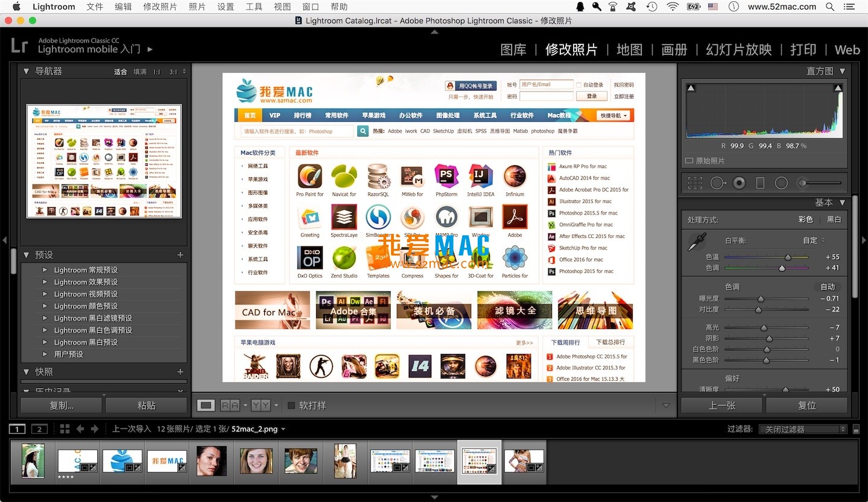Go back with filmstrip left arrow
This screenshot has height=502, width=868.
click(x=80, y=429)
